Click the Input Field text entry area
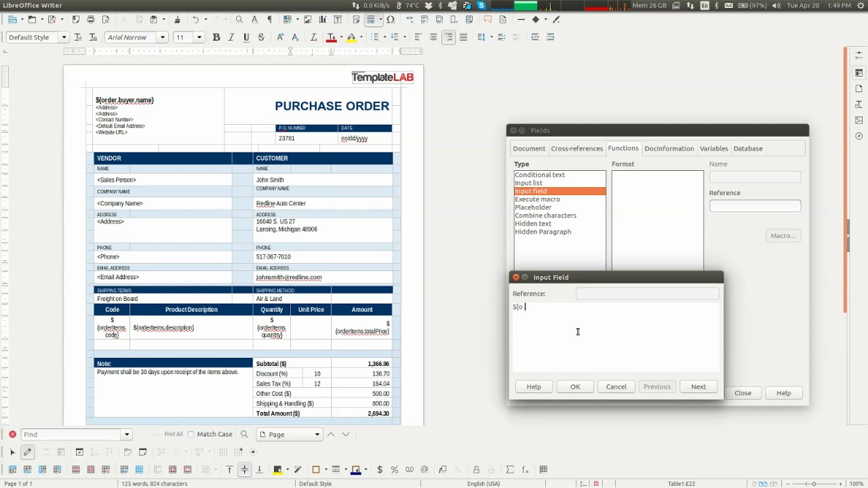 point(616,337)
